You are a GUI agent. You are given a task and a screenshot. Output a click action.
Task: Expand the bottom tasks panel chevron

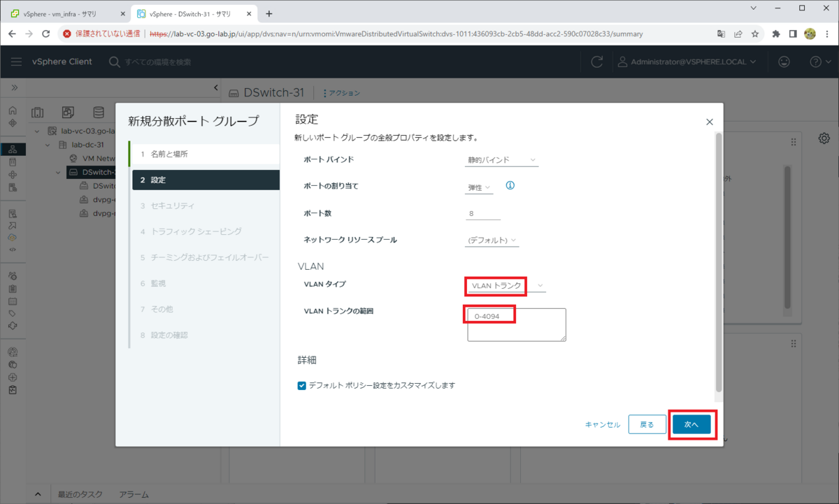coord(38,494)
